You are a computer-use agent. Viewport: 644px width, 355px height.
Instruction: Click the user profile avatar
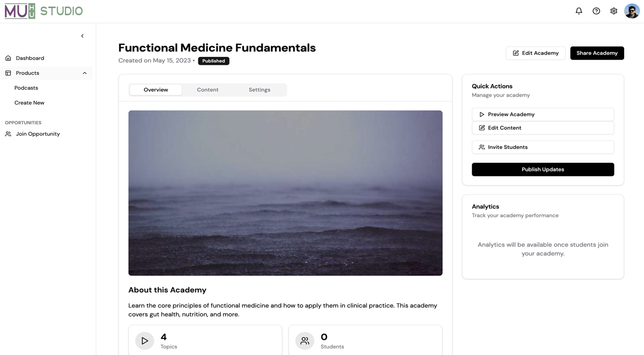[632, 11]
